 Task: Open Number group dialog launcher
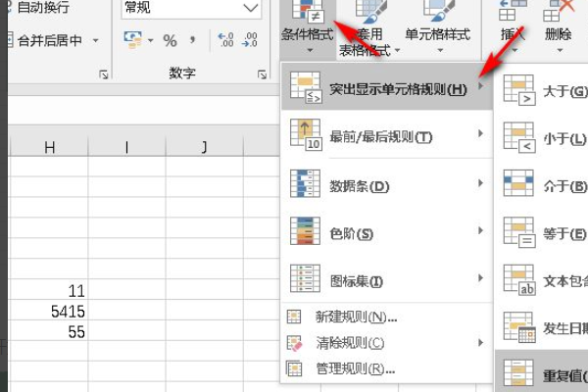pyautogui.click(x=262, y=74)
